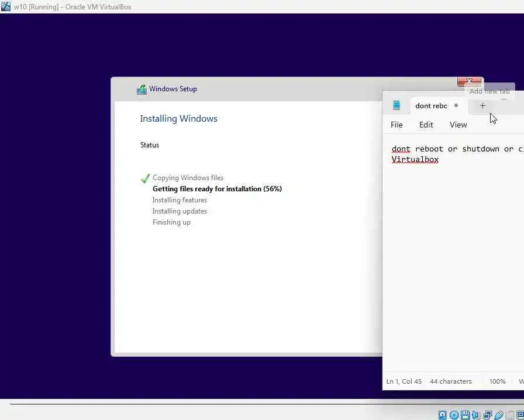Click the word 'dont' in Notepad text area

(x=401, y=149)
